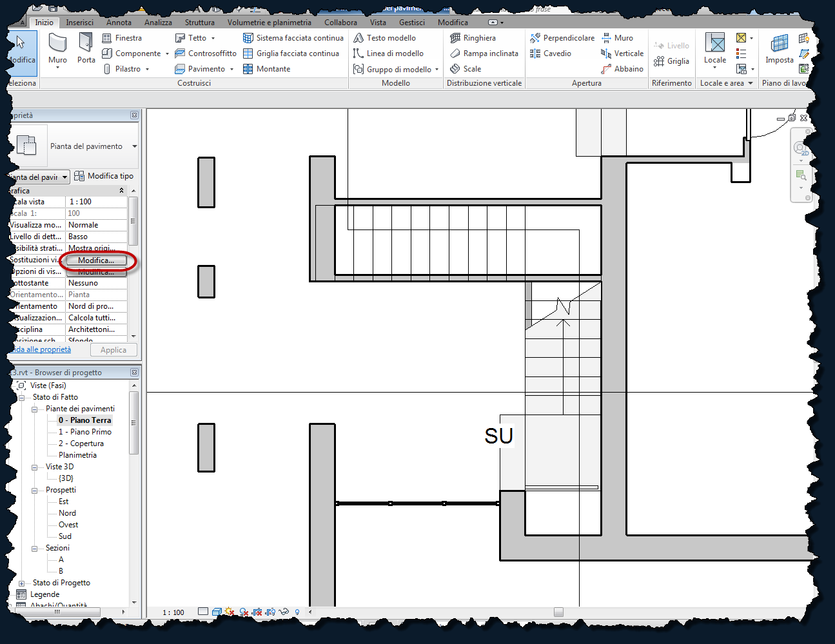This screenshot has height=644, width=835.
Task: Toggle shadows with the sun icon
Action: click(230, 612)
